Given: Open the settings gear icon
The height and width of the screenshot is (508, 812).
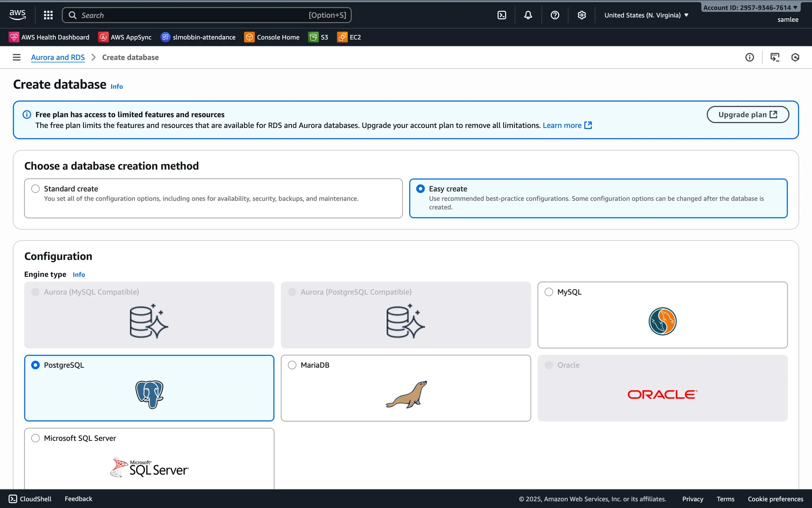Looking at the screenshot, I should click(582, 15).
